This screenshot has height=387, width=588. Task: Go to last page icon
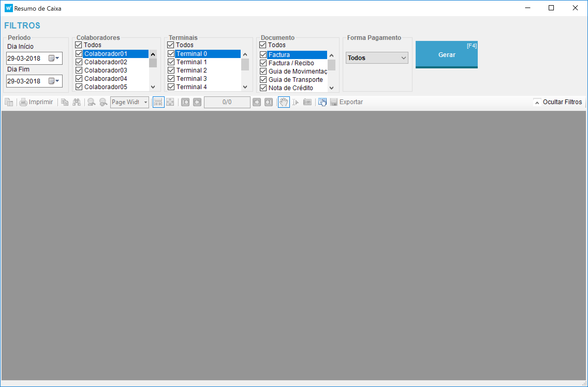pyautogui.click(x=269, y=102)
